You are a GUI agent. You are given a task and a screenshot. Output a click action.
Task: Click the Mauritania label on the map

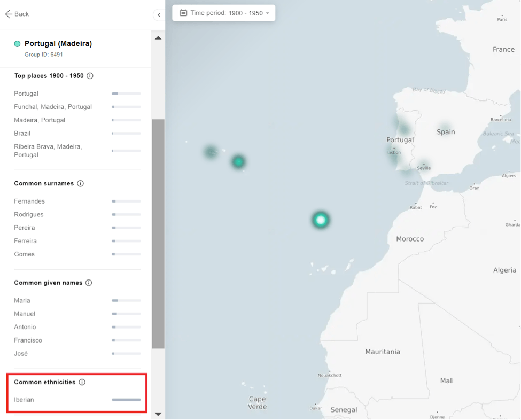pyautogui.click(x=383, y=352)
